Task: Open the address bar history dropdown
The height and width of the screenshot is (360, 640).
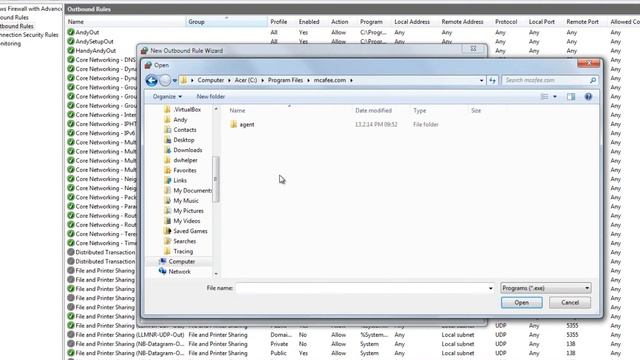Action: [x=482, y=80]
